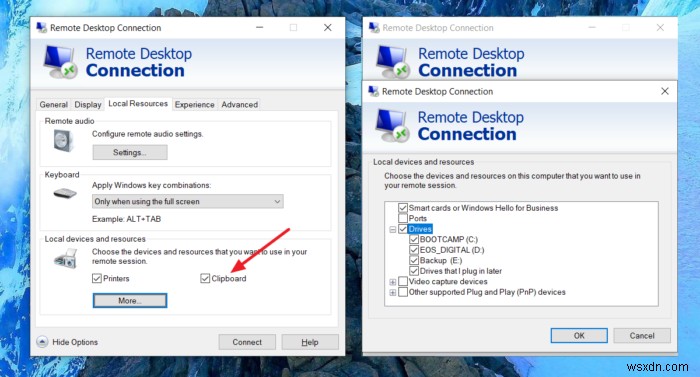The height and width of the screenshot is (377, 700).
Task: Uncheck Backup (E:) drive
Action: click(x=414, y=260)
